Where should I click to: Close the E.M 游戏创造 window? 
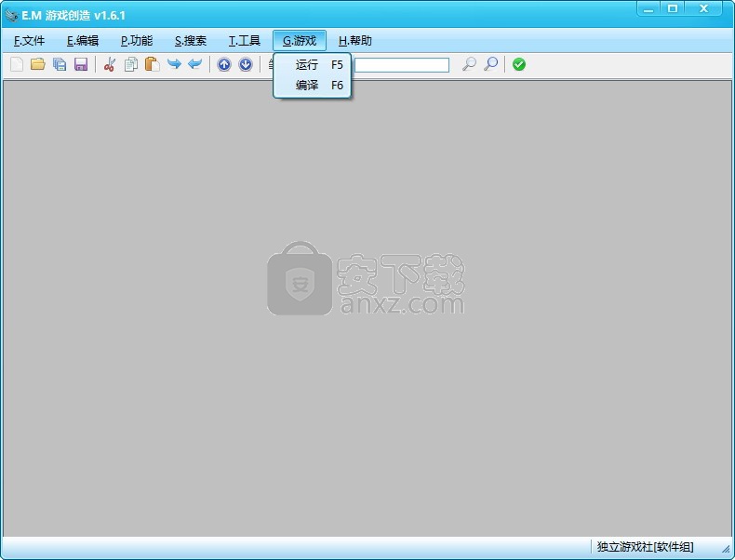[703, 9]
